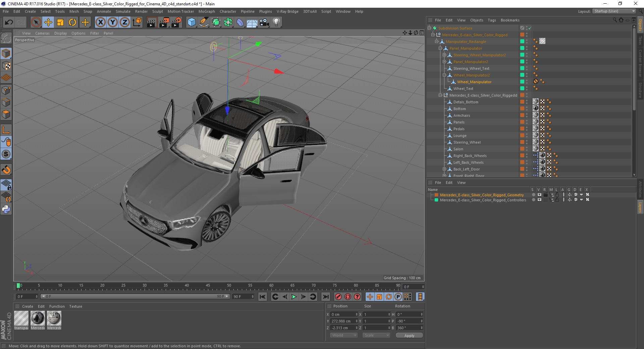This screenshot has height=349, width=644.
Task: Go to the start of animation
Action: [263, 297]
